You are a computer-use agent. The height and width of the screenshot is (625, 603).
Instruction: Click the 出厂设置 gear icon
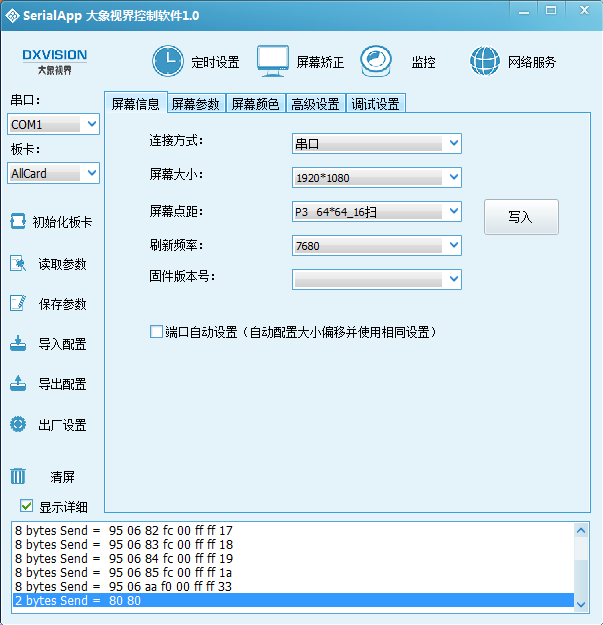click(x=18, y=424)
